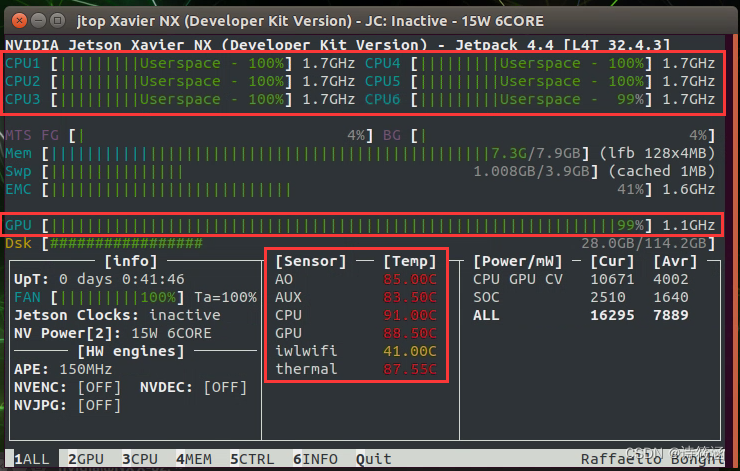740x471 pixels.
Task: Click the [HW engines] header
Action: [x=131, y=352]
